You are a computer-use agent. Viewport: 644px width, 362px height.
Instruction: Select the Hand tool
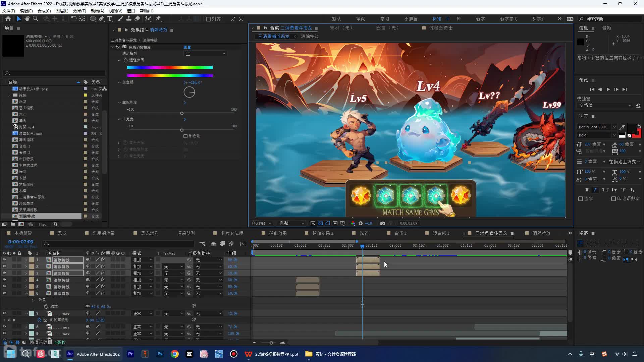click(27, 19)
